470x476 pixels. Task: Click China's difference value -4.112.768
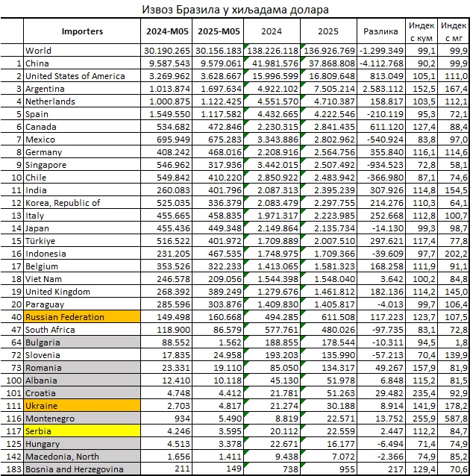click(x=381, y=63)
